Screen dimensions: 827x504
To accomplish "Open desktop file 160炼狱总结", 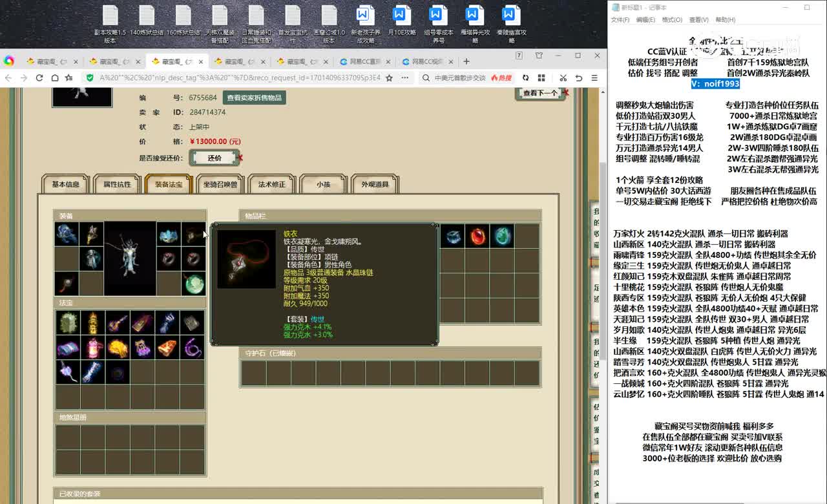I will point(183,21).
